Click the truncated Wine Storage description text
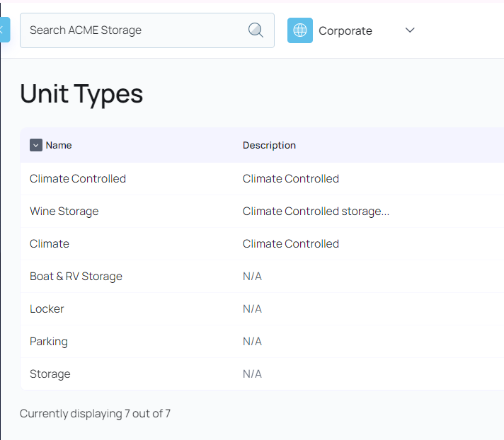The width and height of the screenshot is (504, 440). [316, 212]
